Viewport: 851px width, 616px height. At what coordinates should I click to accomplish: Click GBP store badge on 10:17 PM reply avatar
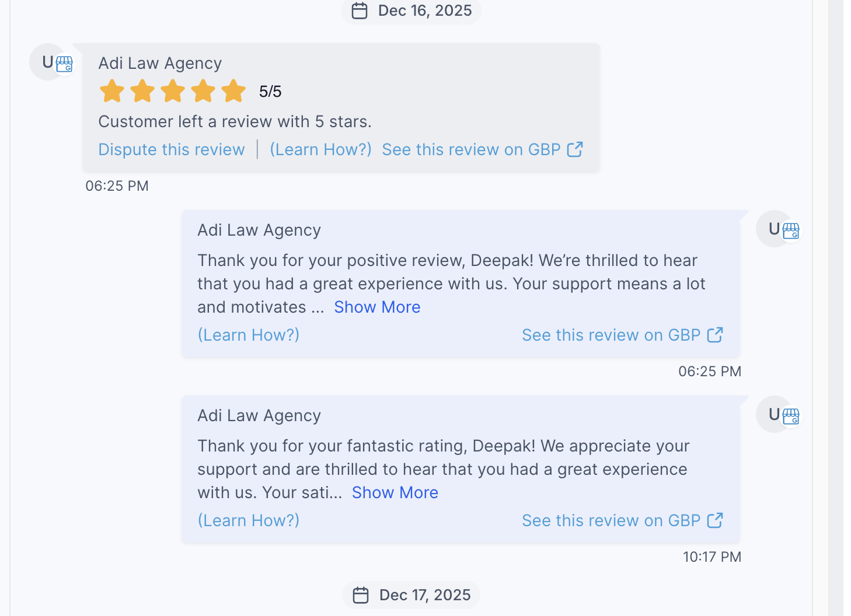pyautogui.click(x=791, y=416)
